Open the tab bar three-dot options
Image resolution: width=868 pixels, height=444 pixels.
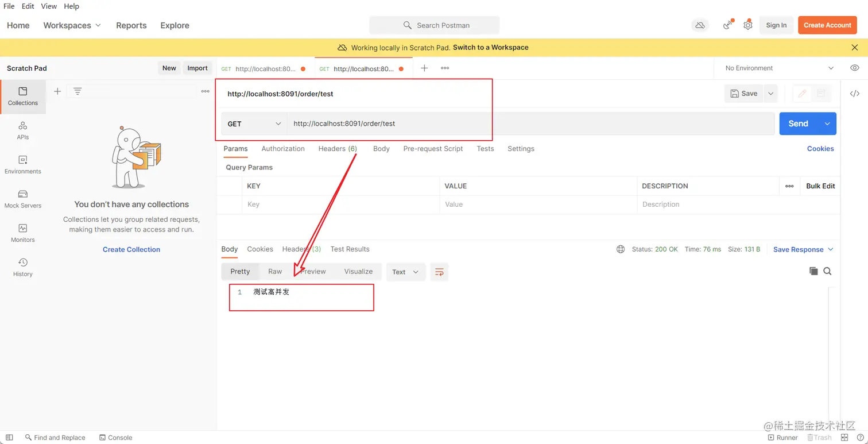445,68
